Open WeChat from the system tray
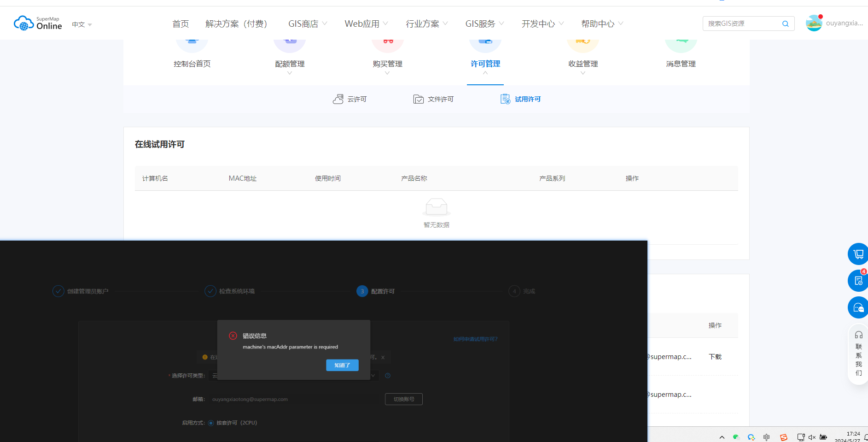The height and width of the screenshot is (442, 868). (x=736, y=437)
